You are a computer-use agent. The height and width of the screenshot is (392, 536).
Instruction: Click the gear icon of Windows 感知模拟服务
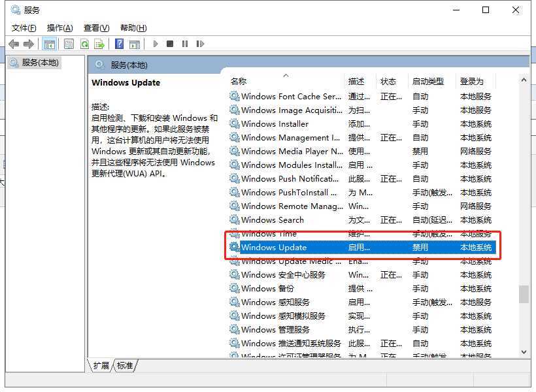click(x=234, y=316)
